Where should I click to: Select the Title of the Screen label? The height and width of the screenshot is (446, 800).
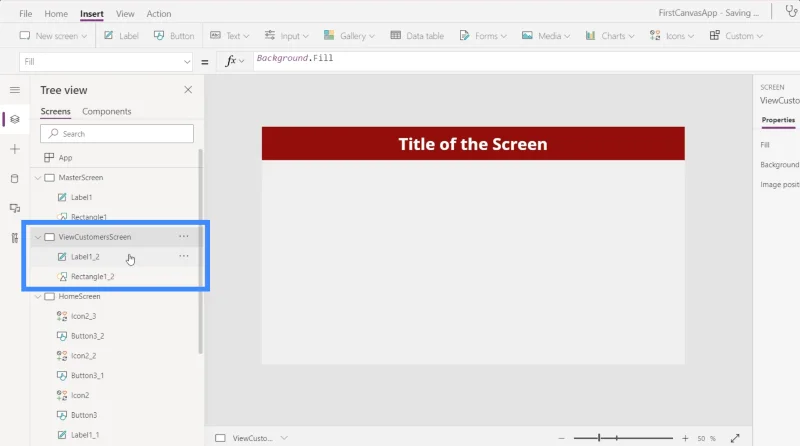pyautogui.click(x=473, y=144)
